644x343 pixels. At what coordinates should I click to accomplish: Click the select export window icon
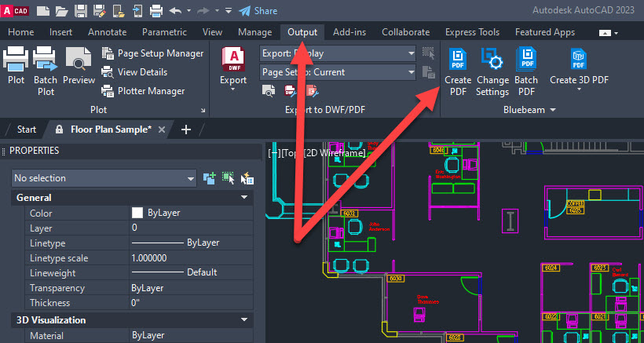pyautogui.click(x=428, y=53)
